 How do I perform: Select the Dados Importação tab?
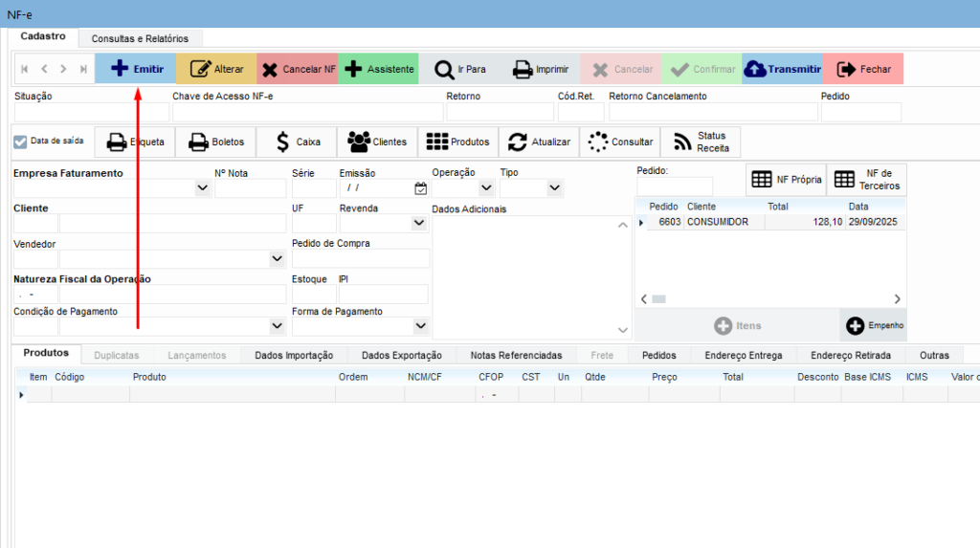(294, 355)
